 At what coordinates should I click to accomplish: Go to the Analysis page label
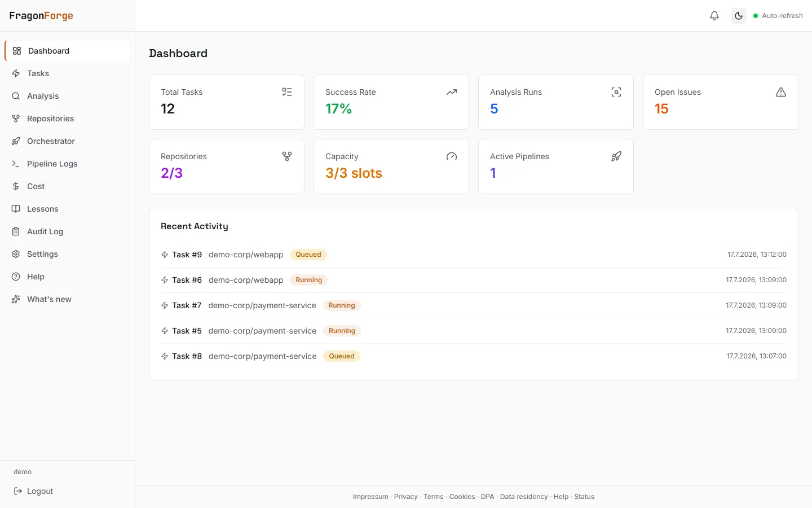[x=43, y=96]
